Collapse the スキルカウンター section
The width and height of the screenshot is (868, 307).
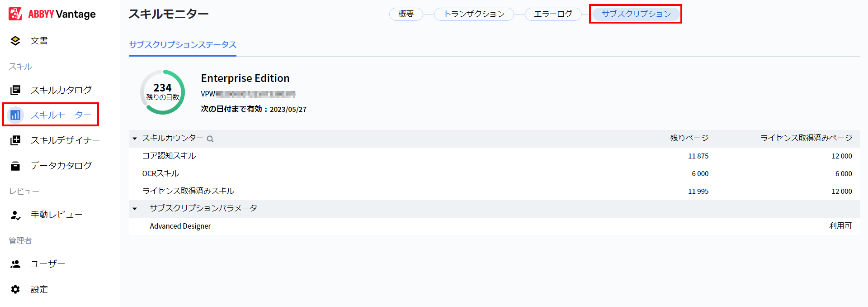point(135,139)
